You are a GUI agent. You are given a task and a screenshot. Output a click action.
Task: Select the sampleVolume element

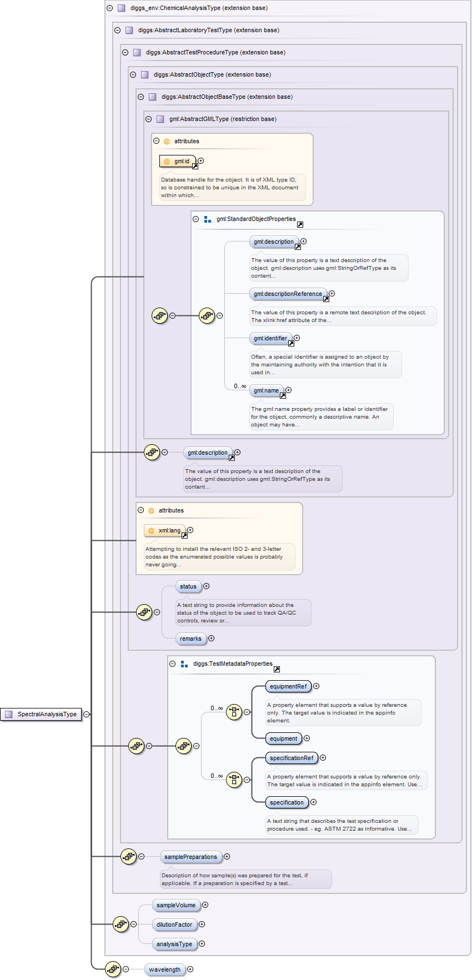(x=175, y=905)
